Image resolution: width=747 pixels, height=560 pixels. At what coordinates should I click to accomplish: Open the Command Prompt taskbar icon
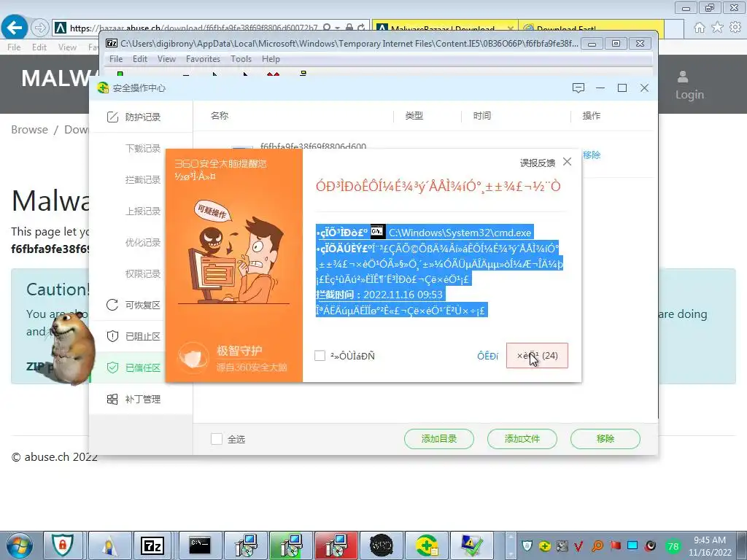[200, 545]
